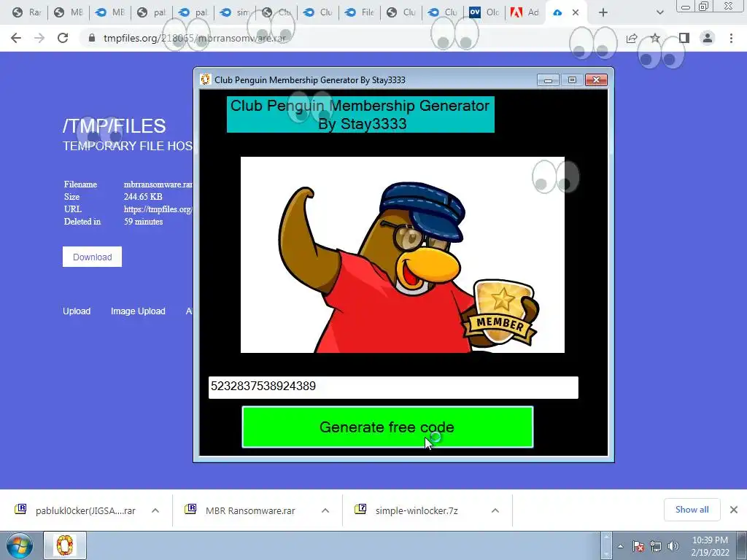Open a new tab
Screen dimensions: 747x560
click(x=603, y=13)
